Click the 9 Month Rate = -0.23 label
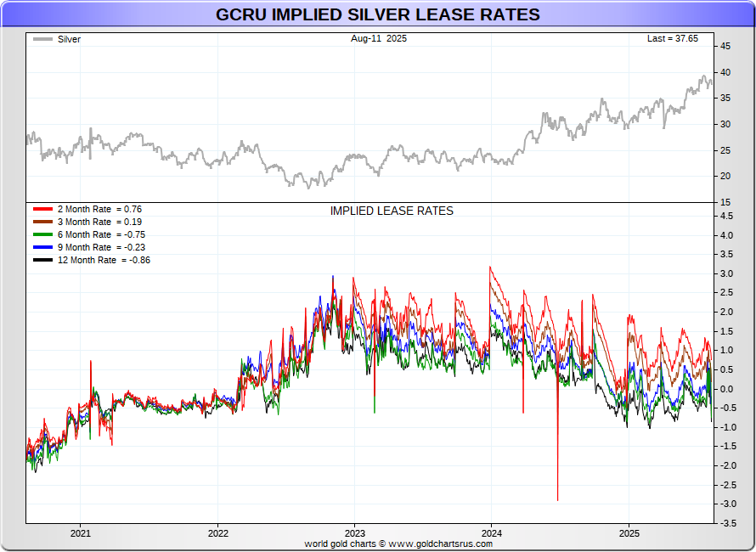The width and height of the screenshot is (756, 552). point(101,247)
